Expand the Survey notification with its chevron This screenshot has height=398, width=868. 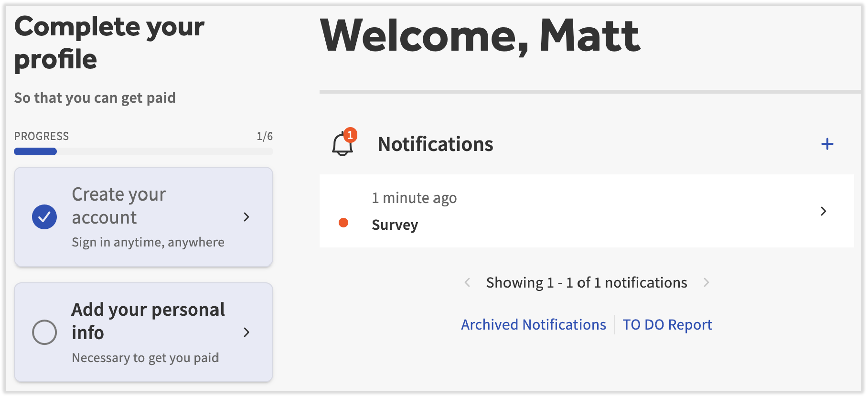pyautogui.click(x=823, y=211)
